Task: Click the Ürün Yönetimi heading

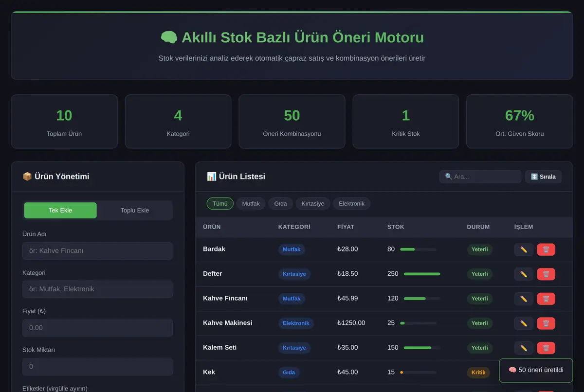Action: (56, 177)
